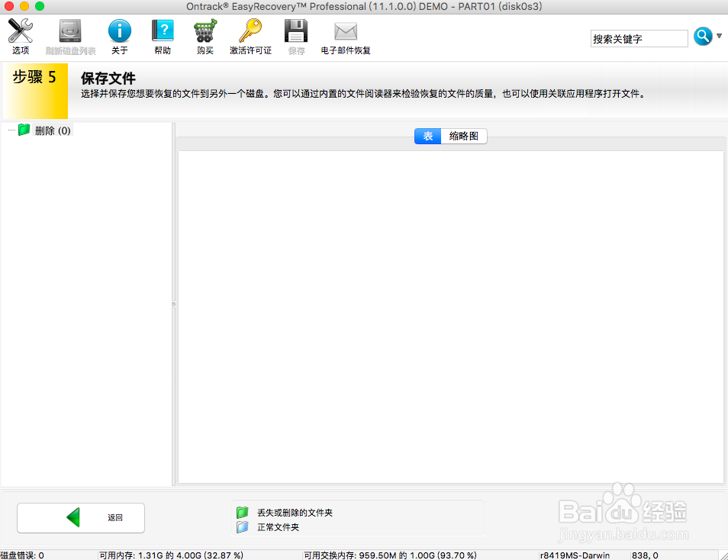Switch to the 表 table view tab
728x560 pixels.
427,136
